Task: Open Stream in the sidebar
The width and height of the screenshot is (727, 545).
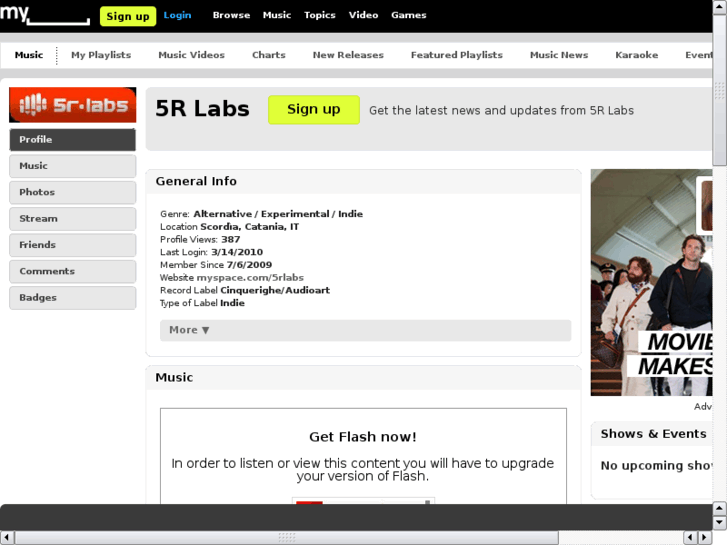Action: click(x=73, y=219)
